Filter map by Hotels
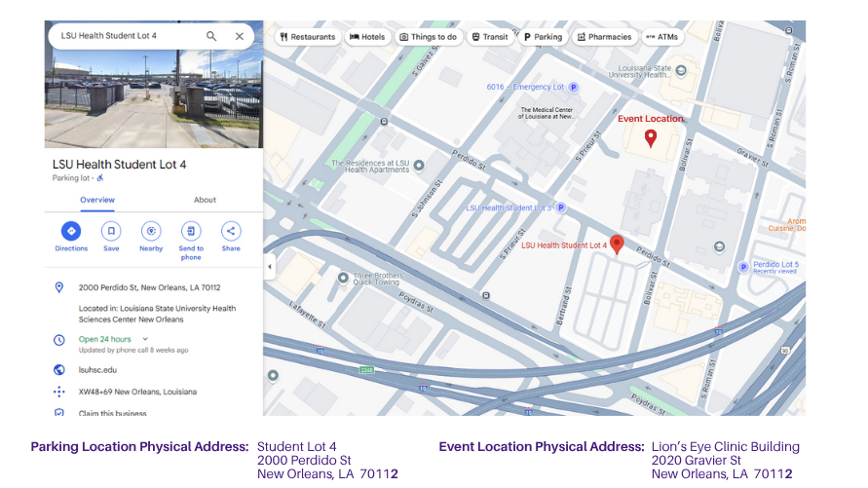The width and height of the screenshot is (868, 488). point(367,37)
